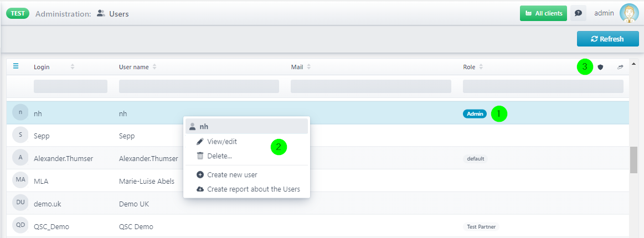
Task: Choose Create report about the Users
Action: pos(253,189)
